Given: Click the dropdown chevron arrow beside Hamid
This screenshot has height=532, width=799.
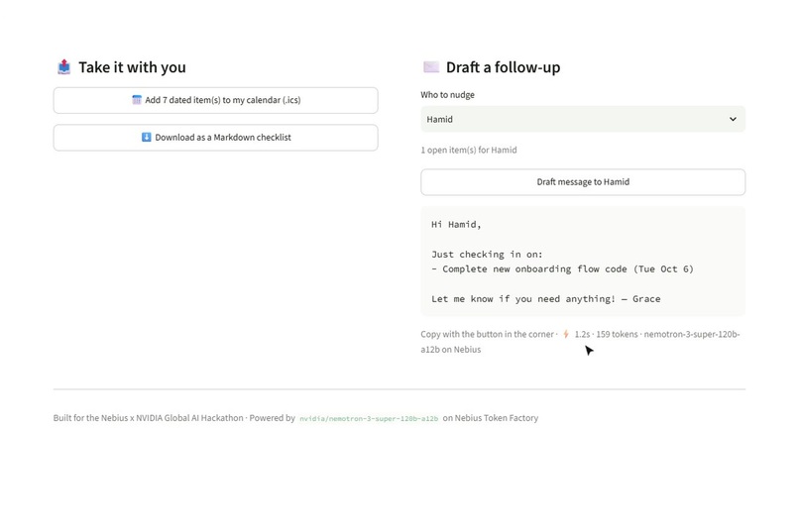Looking at the screenshot, I should [x=733, y=119].
